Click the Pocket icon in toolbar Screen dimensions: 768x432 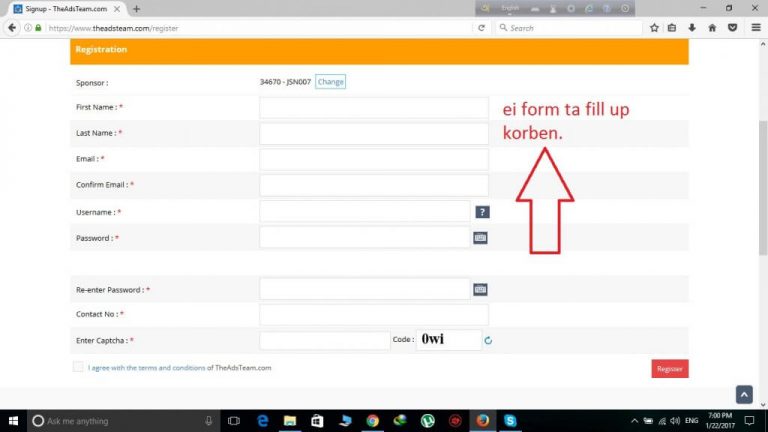(732, 28)
